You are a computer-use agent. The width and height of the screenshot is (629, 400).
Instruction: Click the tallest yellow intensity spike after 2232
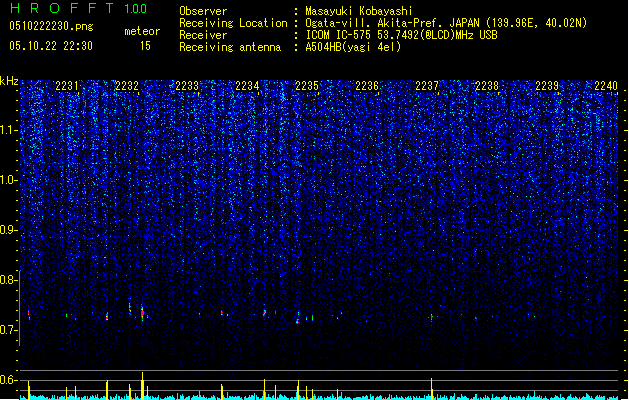tap(142, 386)
